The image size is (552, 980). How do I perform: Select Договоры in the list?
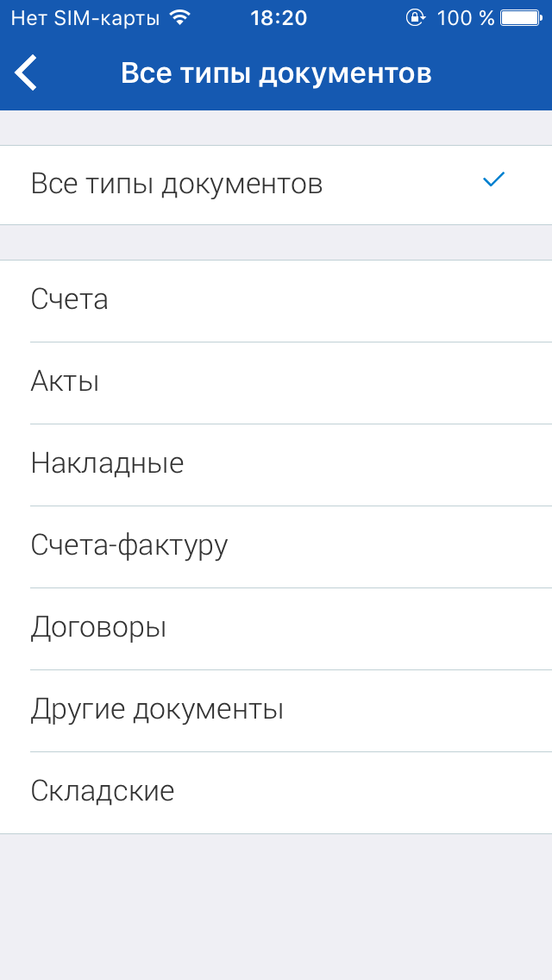[x=276, y=628]
